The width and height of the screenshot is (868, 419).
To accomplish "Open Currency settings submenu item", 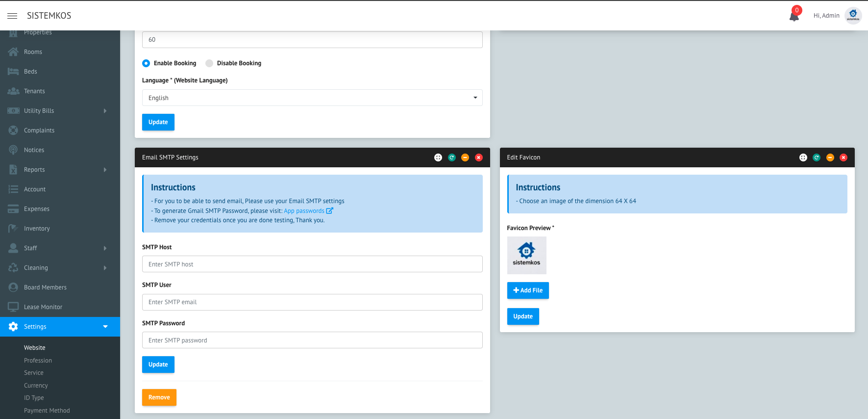I will (36, 386).
